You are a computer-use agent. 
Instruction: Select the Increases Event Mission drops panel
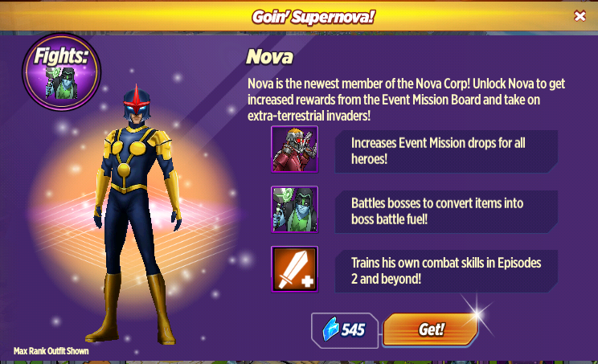pyautogui.click(x=446, y=151)
